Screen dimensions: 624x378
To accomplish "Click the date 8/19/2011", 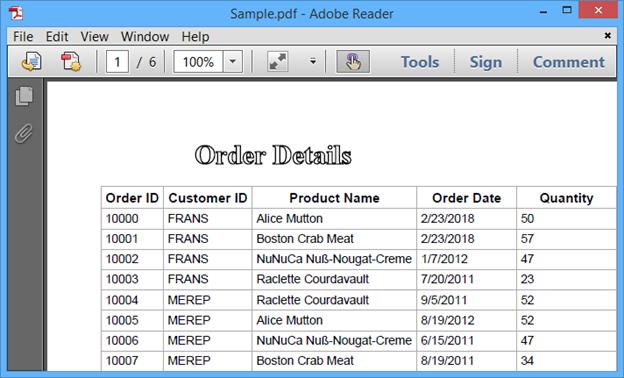I will point(447,361).
